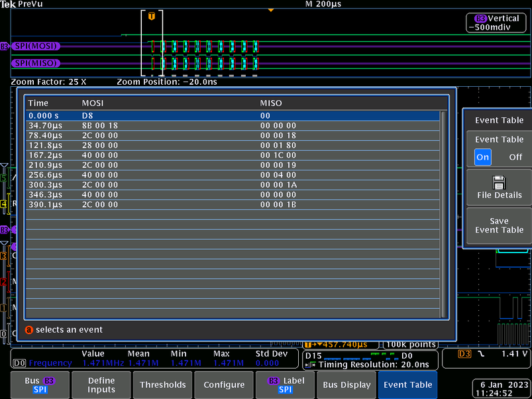This screenshot has height=399, width=532.
Task: Open Define Inputs menu
Action: point(101,384)
